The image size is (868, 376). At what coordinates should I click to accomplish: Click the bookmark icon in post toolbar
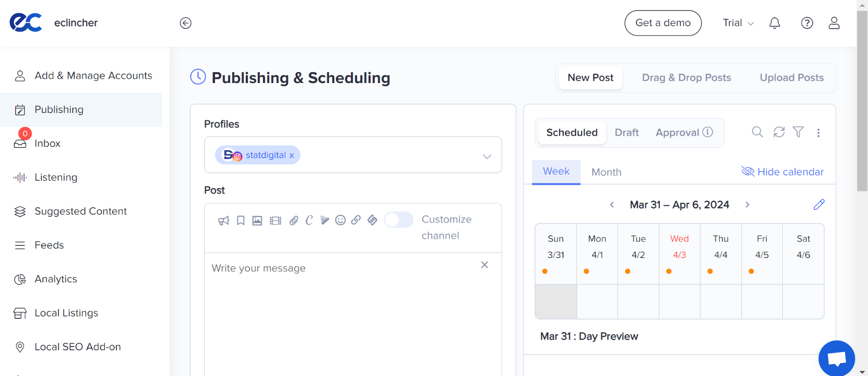pos(241,221)
